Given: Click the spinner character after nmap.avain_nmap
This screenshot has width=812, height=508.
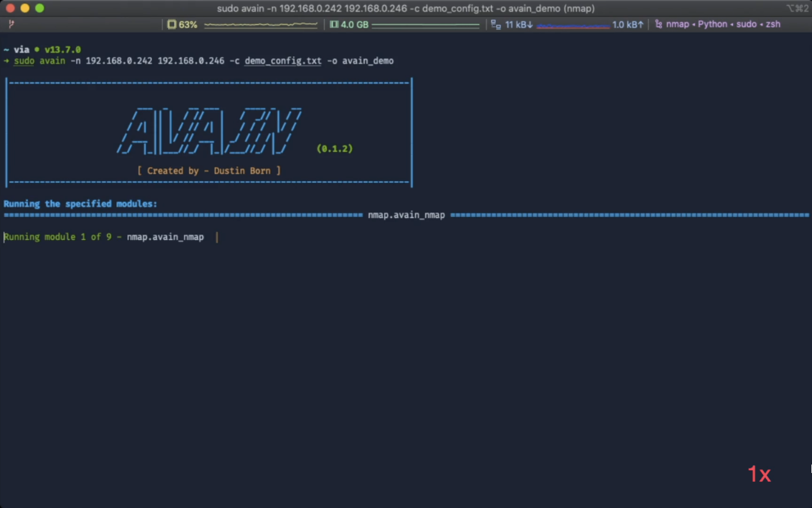Looking at the screenshot, I should (x=217, y=237).
